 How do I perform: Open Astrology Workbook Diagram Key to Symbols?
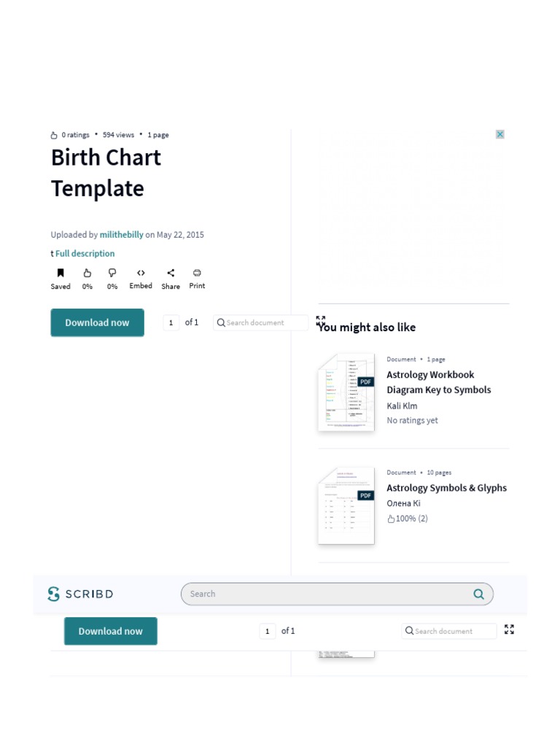pos(438,382)
